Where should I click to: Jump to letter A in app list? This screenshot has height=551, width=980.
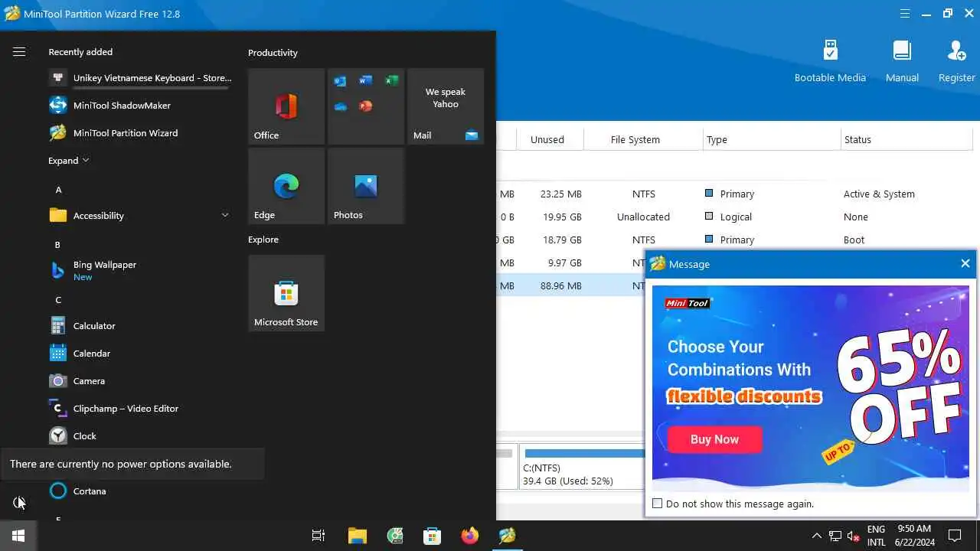click(59, 190)
